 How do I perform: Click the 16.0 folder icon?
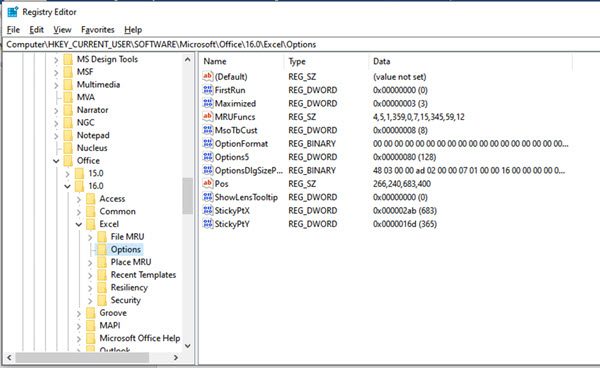[79, 186]
